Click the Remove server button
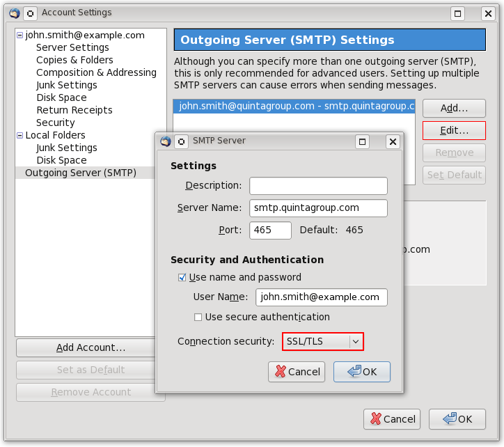 [454, 152]
